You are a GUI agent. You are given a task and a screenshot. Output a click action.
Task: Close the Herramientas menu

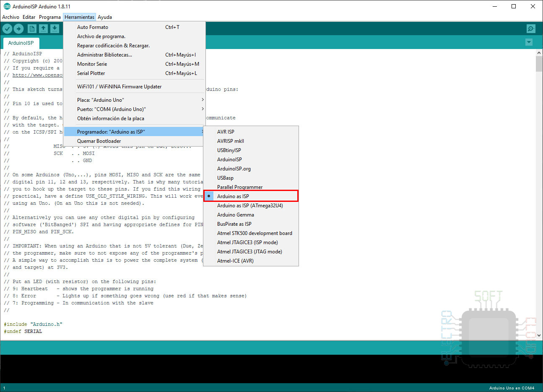coord(79,17)
